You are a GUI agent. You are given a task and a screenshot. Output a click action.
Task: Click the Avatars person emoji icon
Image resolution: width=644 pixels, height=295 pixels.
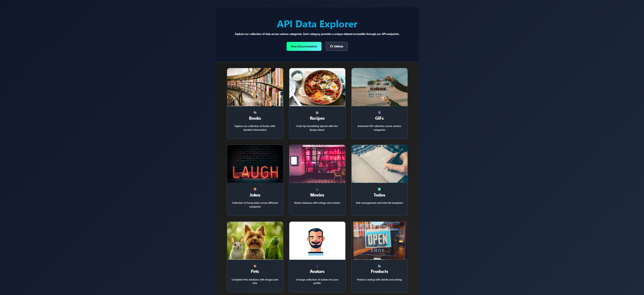[317, 266]
